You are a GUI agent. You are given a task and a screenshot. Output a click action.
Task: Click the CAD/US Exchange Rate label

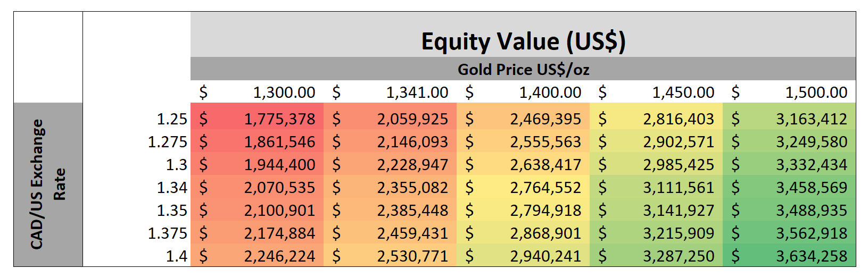(47, 184)
